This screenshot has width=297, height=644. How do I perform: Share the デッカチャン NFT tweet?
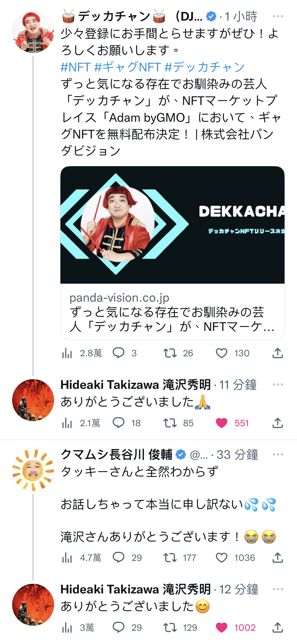[278, 353]
